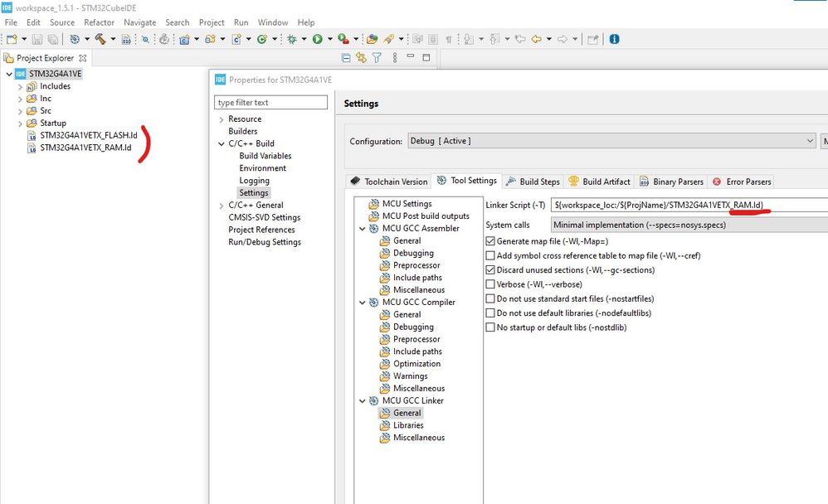Viewport: 828px width, 504px height.
Task: Select MCU Settings in tool tree
Action: (407, 204)
